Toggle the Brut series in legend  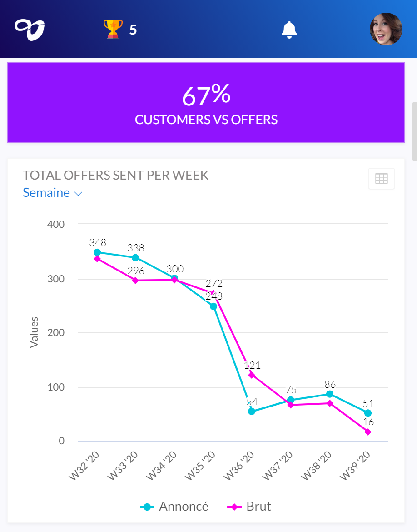[x=258, y=507]
